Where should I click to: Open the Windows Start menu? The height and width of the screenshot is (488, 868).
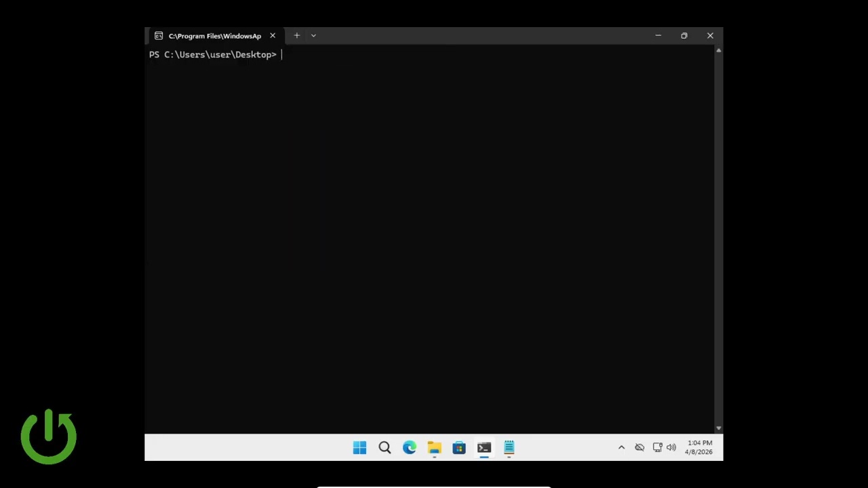point(359,447)
